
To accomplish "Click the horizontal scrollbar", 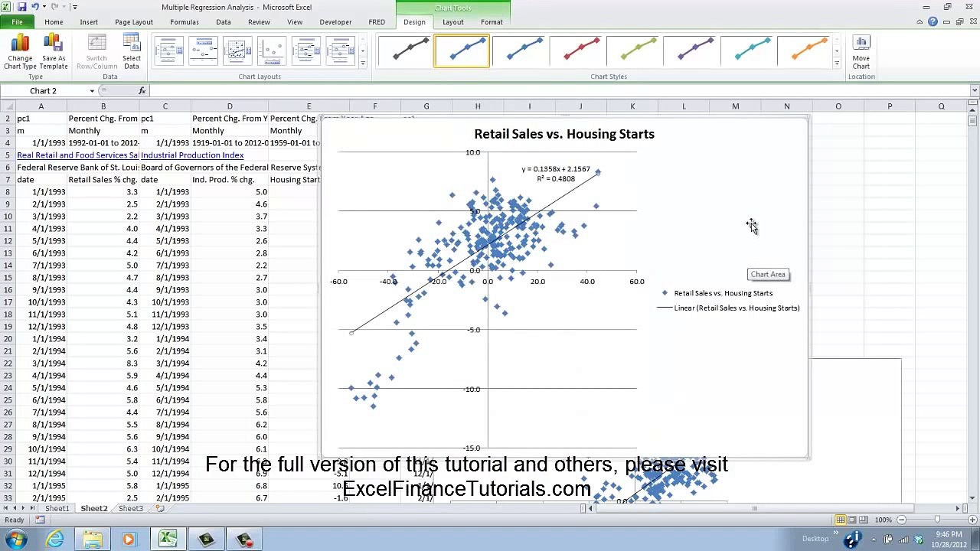I will coord(754,509).
